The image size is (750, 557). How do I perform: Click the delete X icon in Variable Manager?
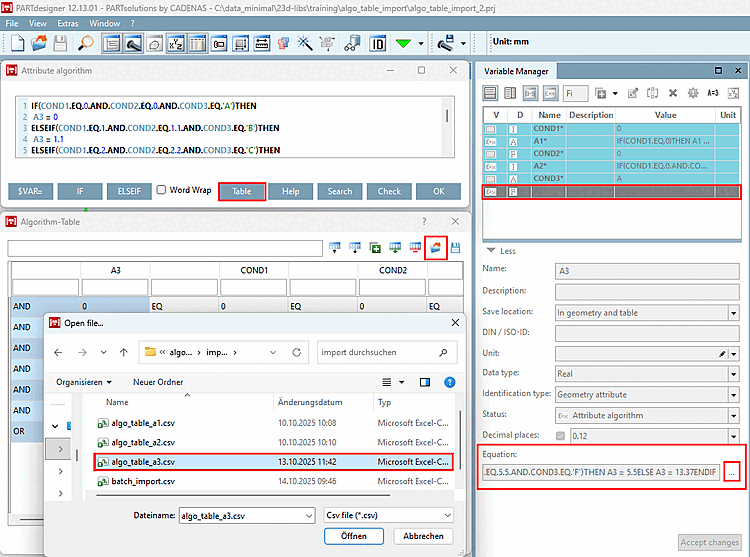[x=673, y=93]
